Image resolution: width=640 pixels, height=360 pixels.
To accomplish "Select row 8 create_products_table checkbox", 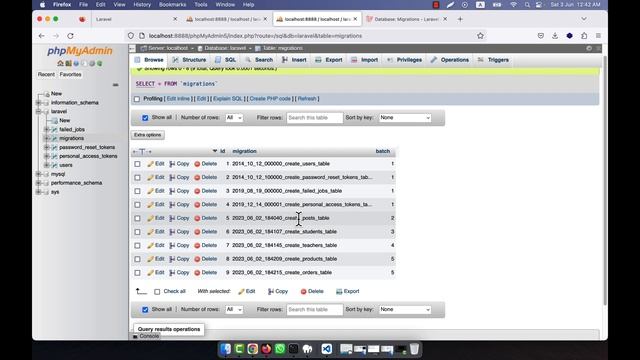I will pos(137,259).
